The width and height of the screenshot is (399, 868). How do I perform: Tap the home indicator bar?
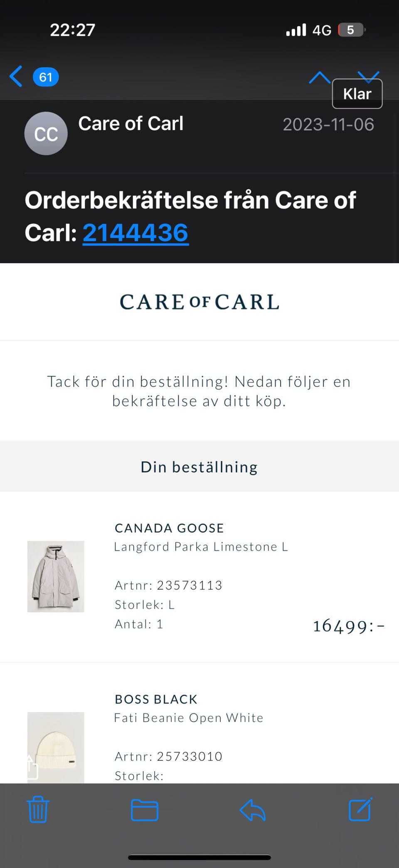point(199,857)
